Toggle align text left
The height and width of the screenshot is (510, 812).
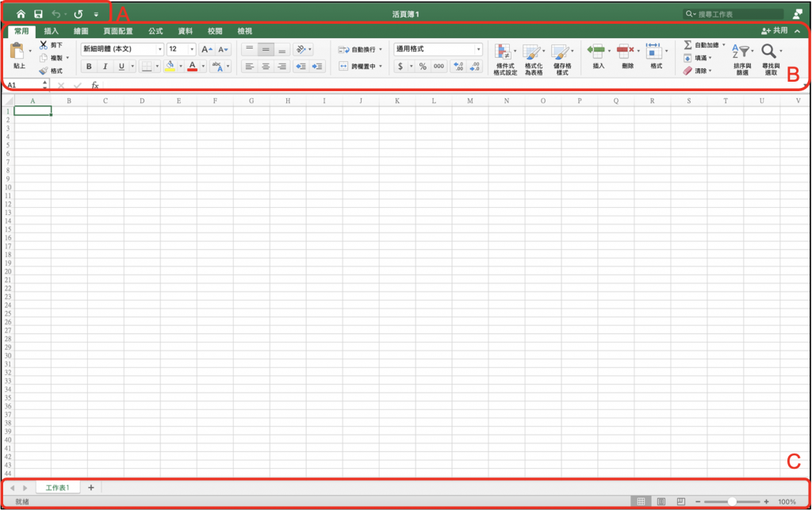tap(250, 67)
